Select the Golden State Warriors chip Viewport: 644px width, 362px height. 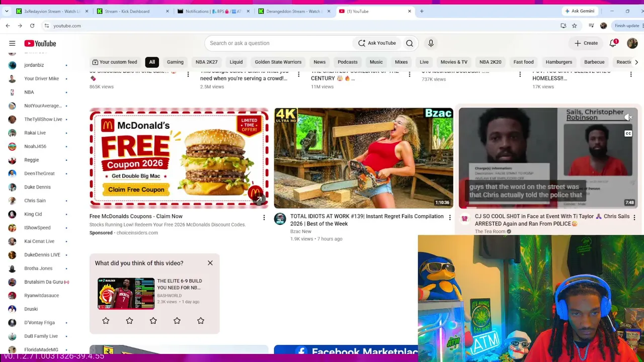[278, 62]
